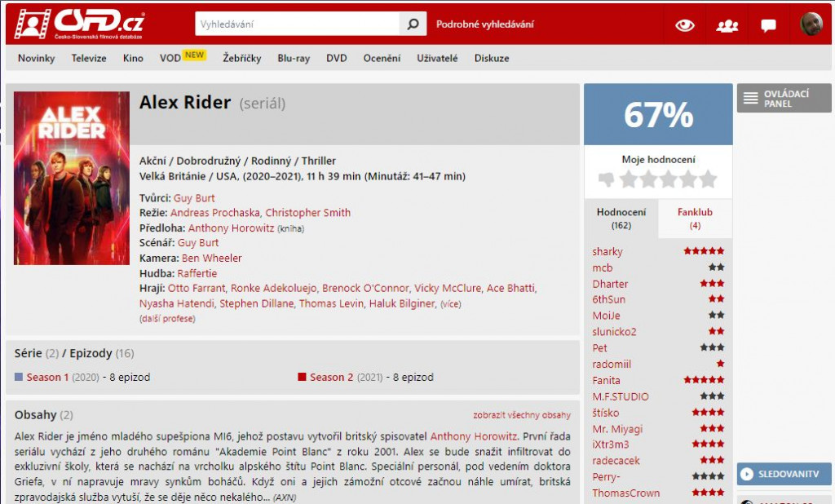The width and height of the screenshot is (835, 504).
Task: Open Podrobné vyhledávání advanced search
Action: tap(484, 24)
